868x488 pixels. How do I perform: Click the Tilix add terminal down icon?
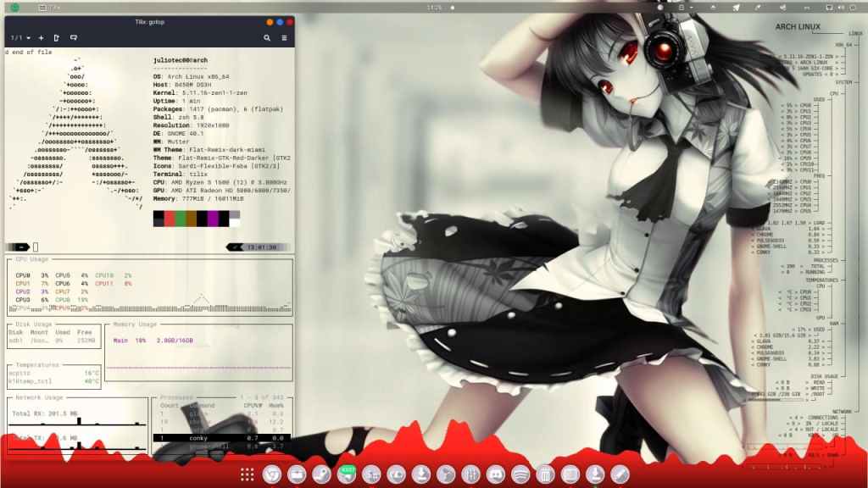74,38
